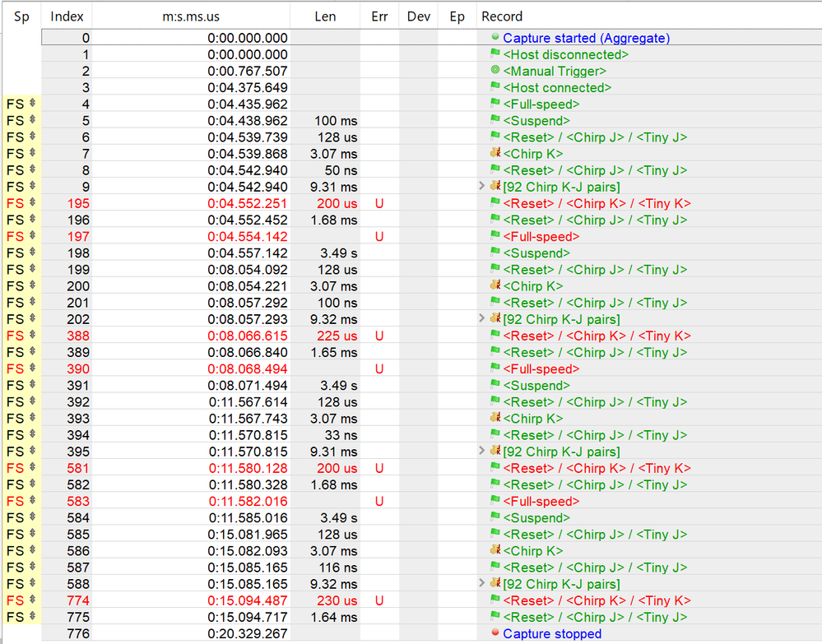Click the red dot icon for Capture stopped
Screen dimensions: 822x644
click(x=495, y=632)
